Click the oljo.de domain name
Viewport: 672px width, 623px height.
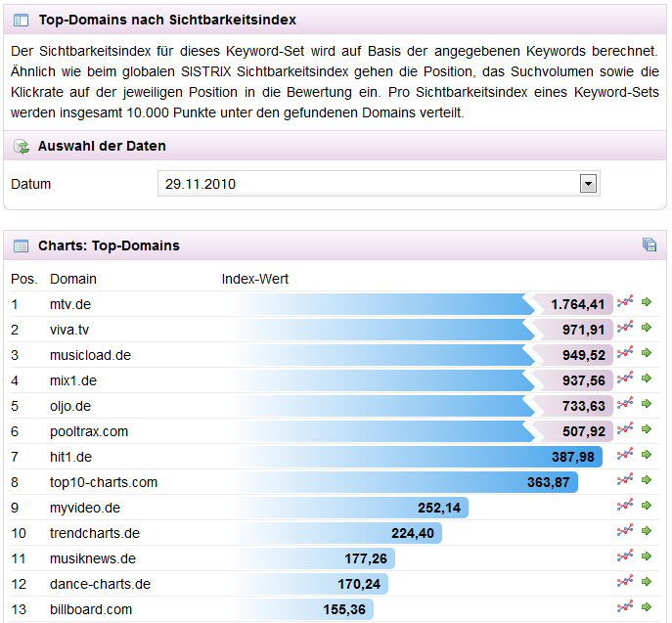tap(70, 406)
